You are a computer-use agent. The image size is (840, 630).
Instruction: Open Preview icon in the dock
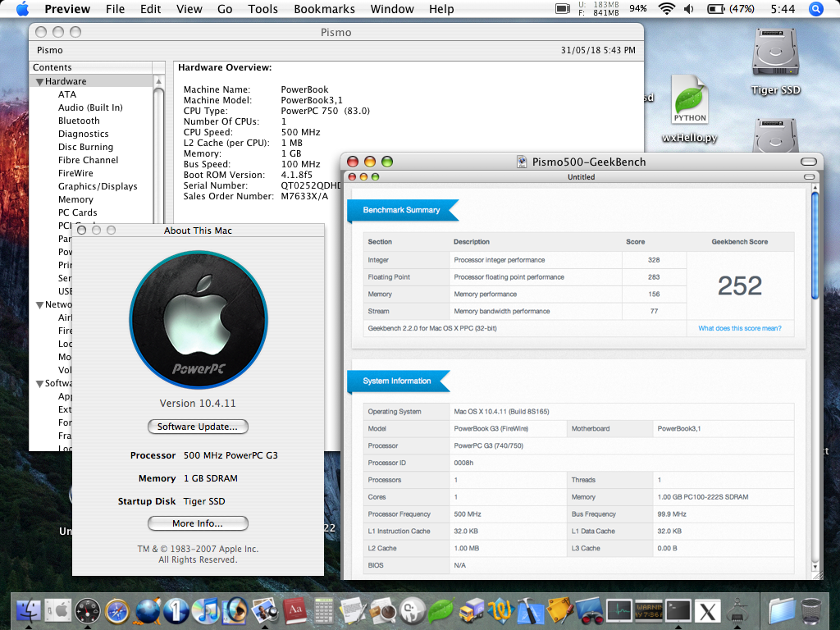[265, 610]
